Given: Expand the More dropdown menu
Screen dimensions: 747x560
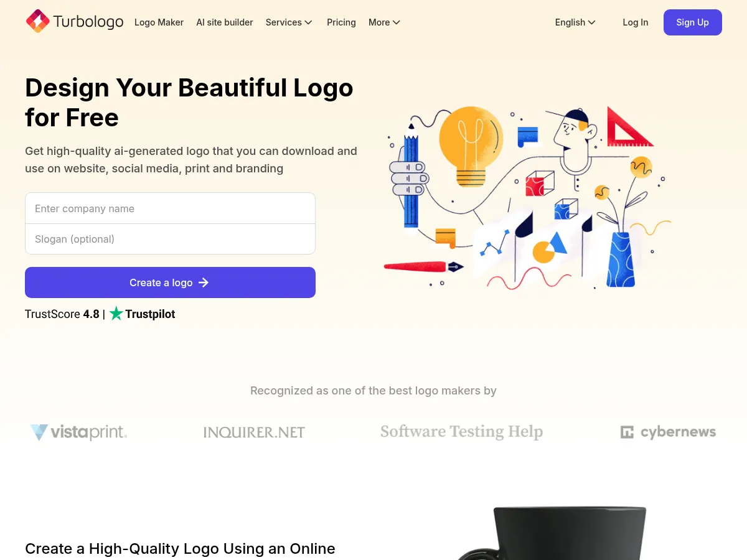Looking at the screenshot, I should pos(384,22).
